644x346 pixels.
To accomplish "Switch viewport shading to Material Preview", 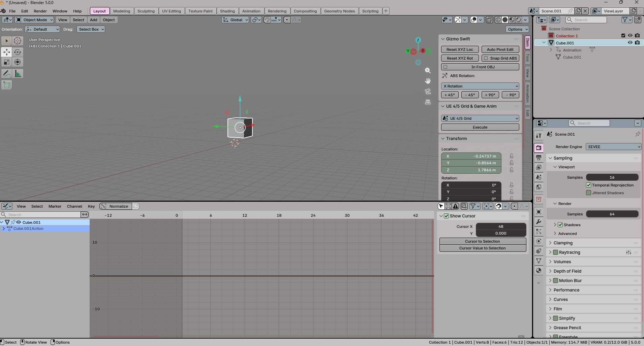I will click(512, 20).
